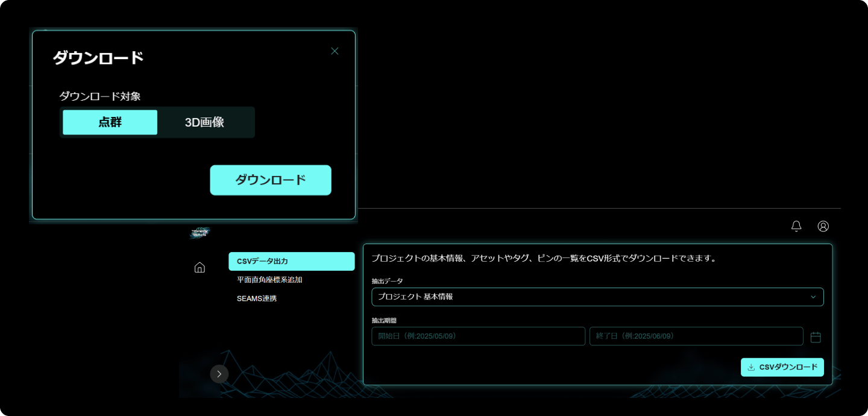Image resolution: width=868 pixels, height=416 pixels.
Task: Click the CSVダウンロード button
Action: [x=782, y=367]
